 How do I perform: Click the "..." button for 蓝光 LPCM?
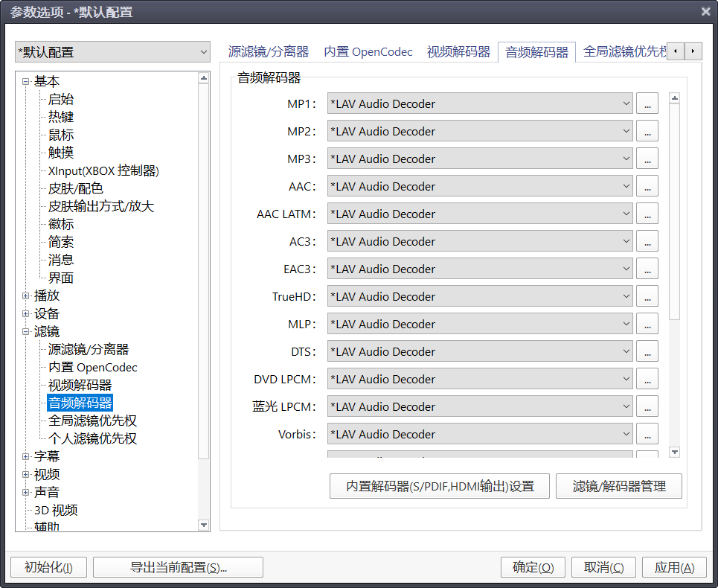pos(647,406)
